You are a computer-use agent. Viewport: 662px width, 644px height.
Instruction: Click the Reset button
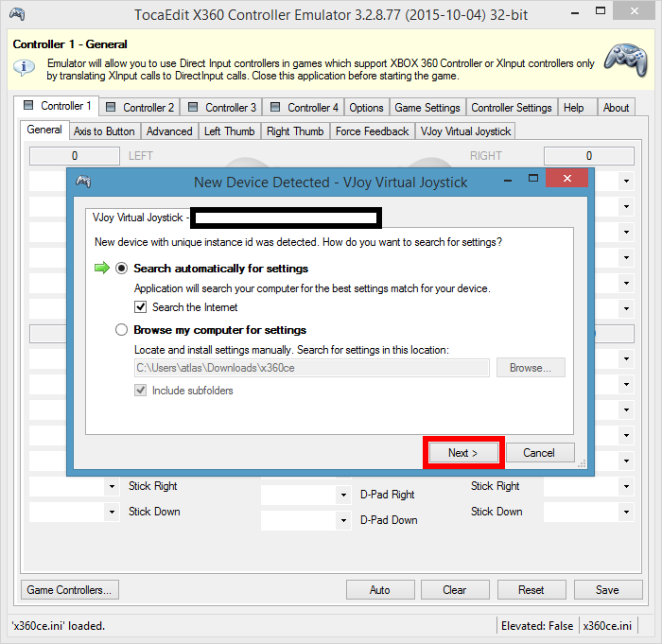531,589
